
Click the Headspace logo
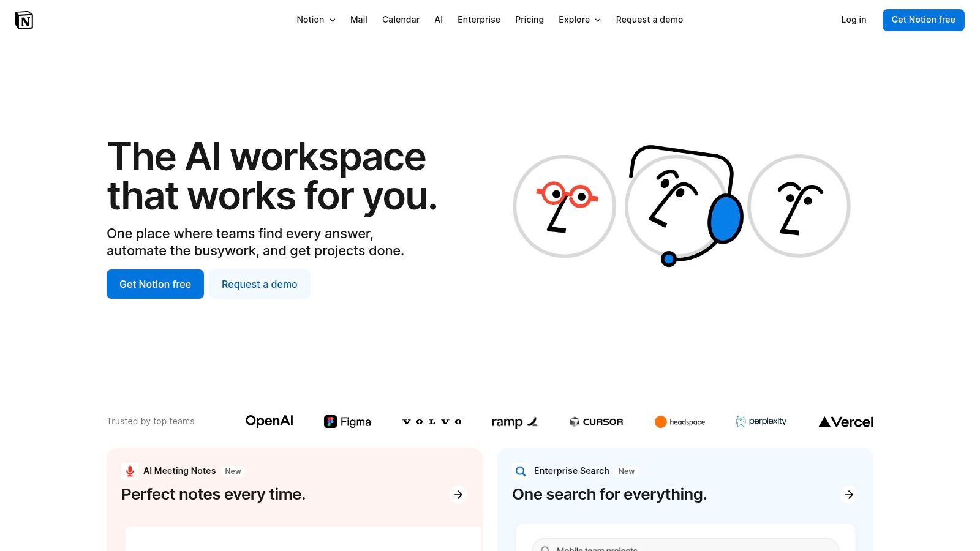click(x=680, y=422)
